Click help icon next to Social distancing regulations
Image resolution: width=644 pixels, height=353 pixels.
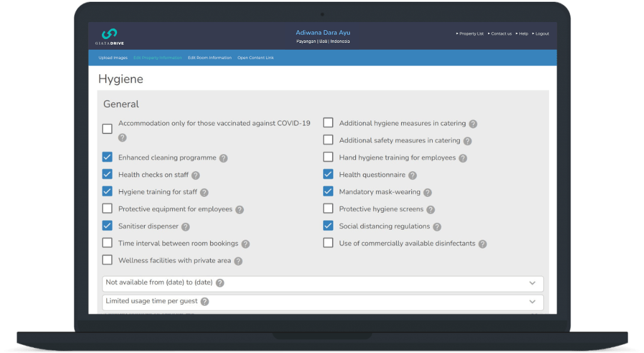(437, 227)
